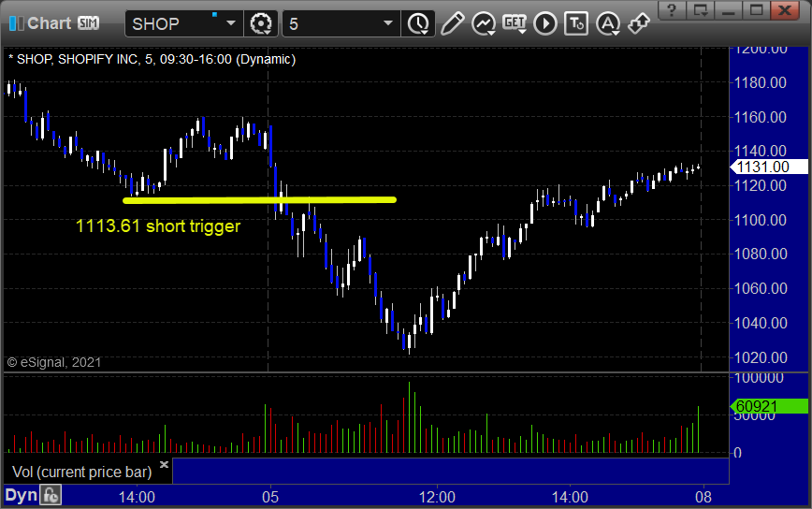Click the blue chart icon beside Chart title
Screen dimensions: 812x509
(16, 23)
